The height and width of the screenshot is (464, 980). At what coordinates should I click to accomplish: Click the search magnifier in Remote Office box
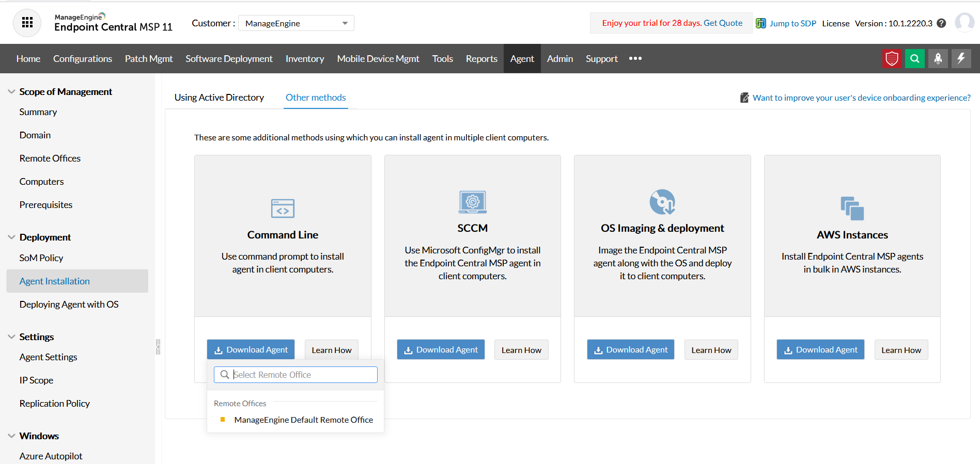click(225, 375)
